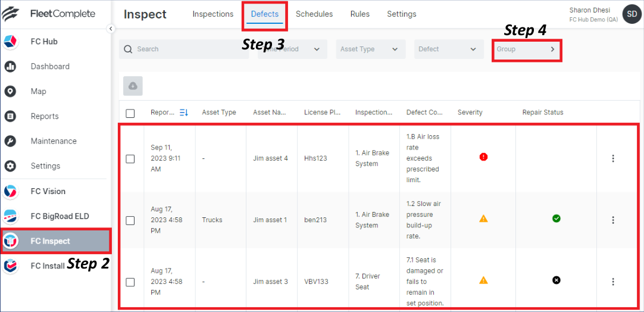Click into the Search field

pos(184,49)
